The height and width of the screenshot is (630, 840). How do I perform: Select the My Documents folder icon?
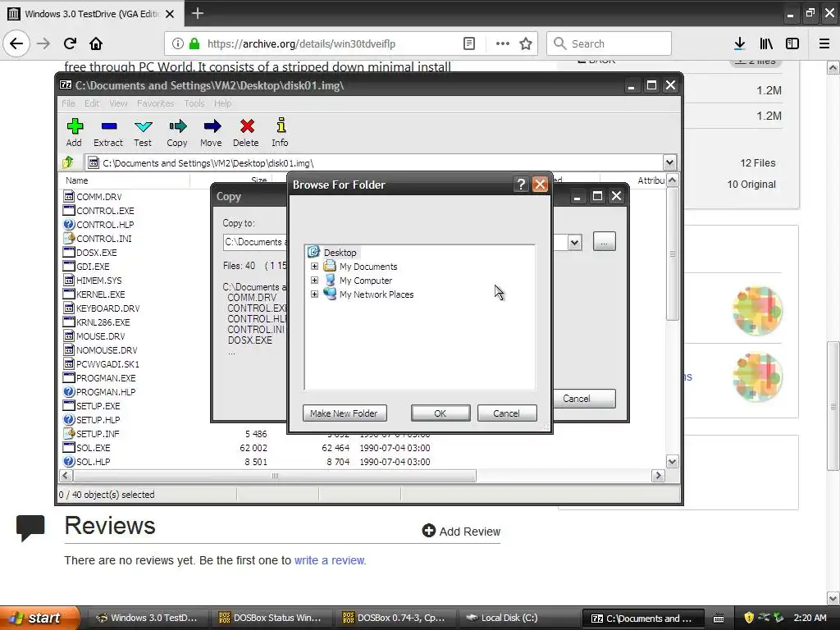click(x=330, y=267)
